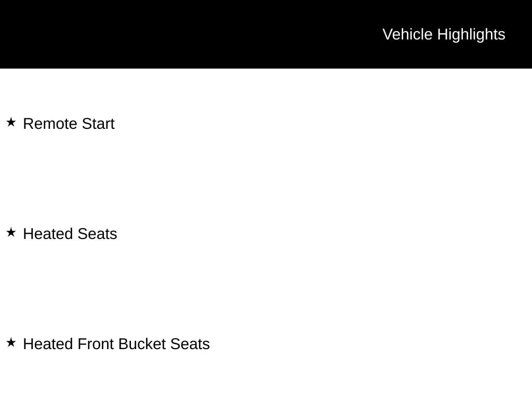Click the word "Front" in the third item
This screenshot has height=399, width=532.
click(96, 344)
